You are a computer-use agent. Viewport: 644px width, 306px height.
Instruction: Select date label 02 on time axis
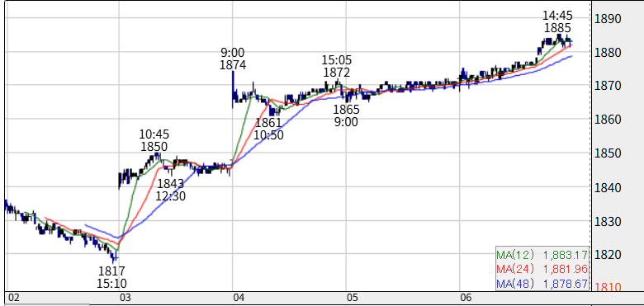pos(13,298)
